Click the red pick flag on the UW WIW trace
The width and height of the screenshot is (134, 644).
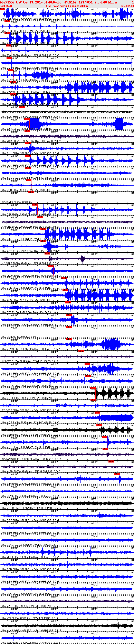(65, 290)
